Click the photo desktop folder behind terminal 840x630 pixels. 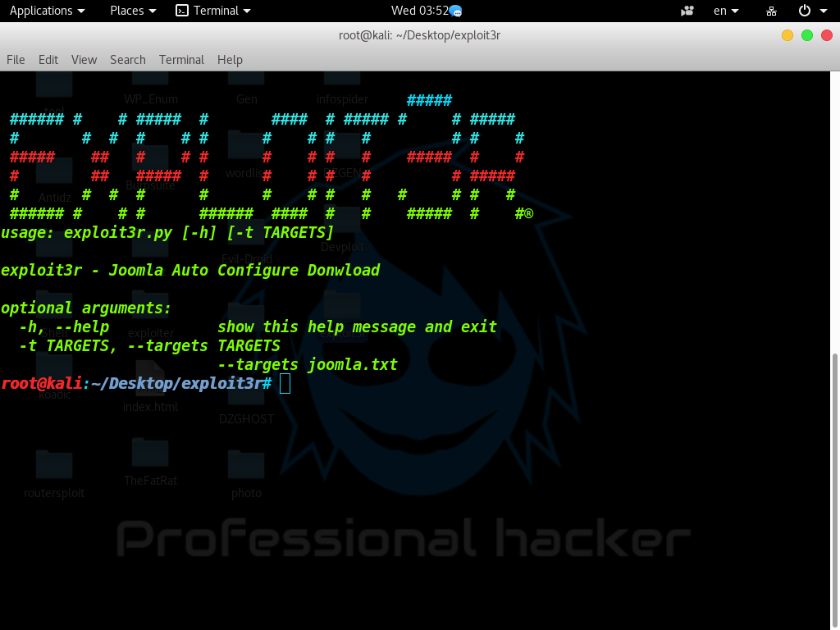coord(246,474)
